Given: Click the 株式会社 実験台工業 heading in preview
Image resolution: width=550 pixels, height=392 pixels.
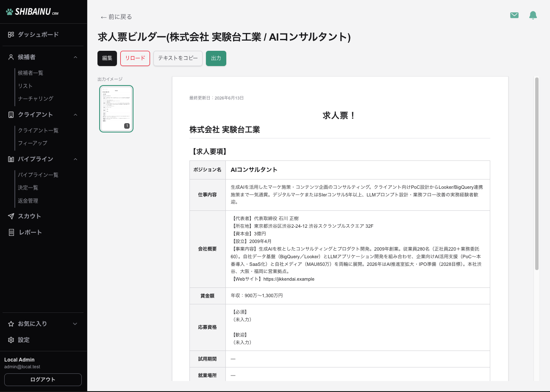Looking at the screenshot, I should (x=225, y=130).
